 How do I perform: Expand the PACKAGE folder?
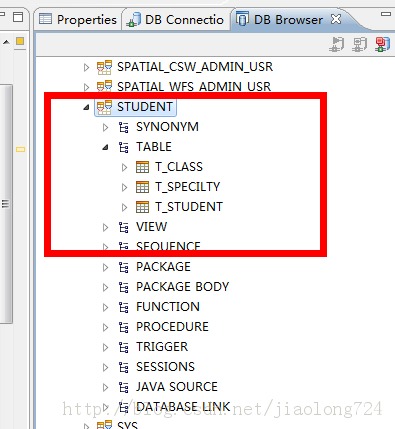tap(105, 267)
